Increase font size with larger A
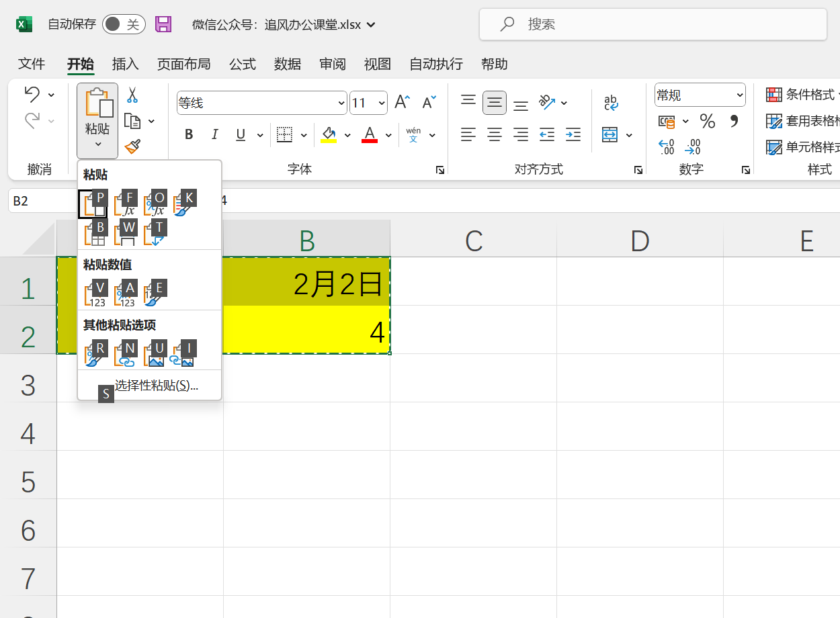The image size is (840, 618). [402, 102]
